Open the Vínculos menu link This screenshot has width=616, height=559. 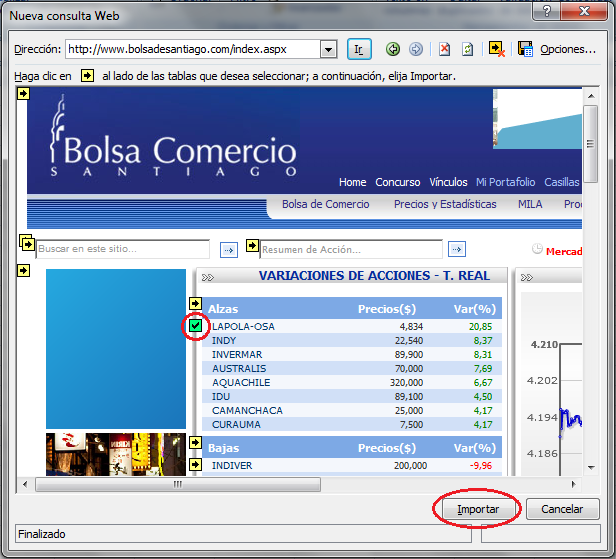pos(448,182)
